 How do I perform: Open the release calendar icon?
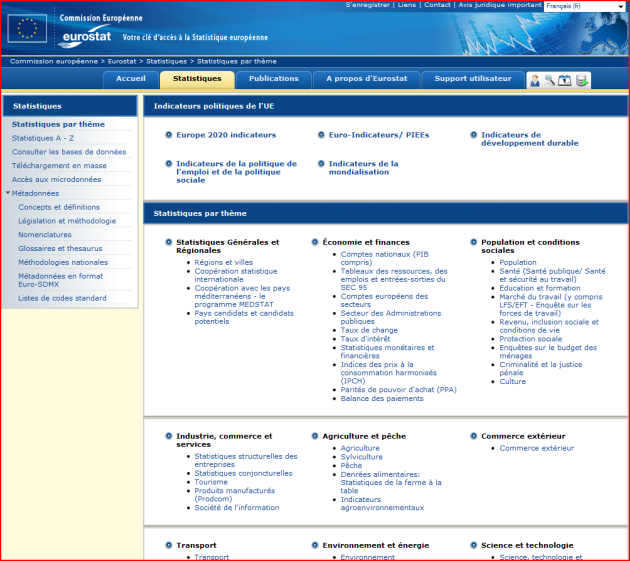(565, 80)
